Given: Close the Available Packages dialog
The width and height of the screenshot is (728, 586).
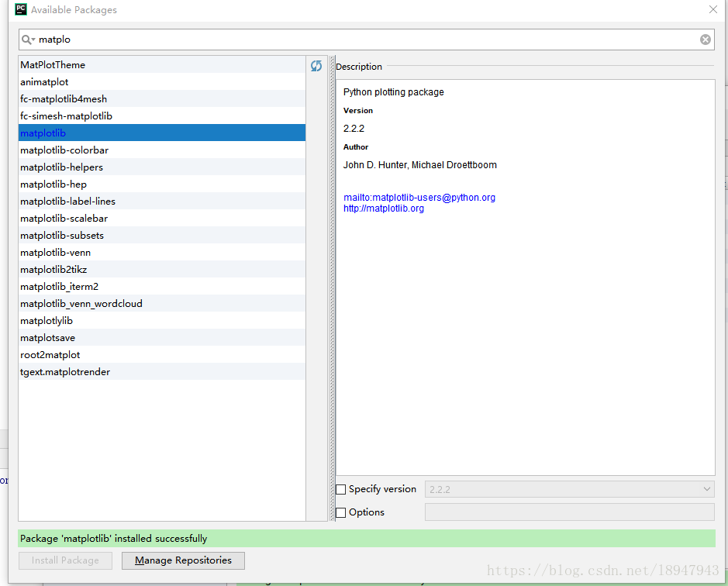Looking at the screenshot, I should pos(713,10).
